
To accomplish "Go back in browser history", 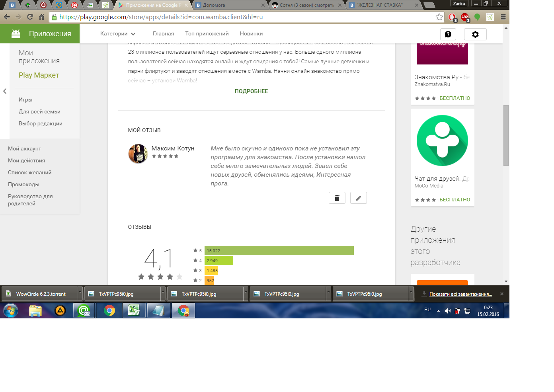I will click(7, 17).
